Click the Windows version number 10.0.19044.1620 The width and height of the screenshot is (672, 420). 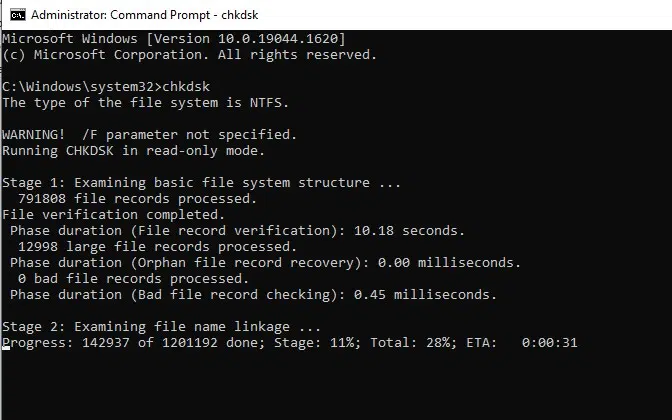(278, 39)
